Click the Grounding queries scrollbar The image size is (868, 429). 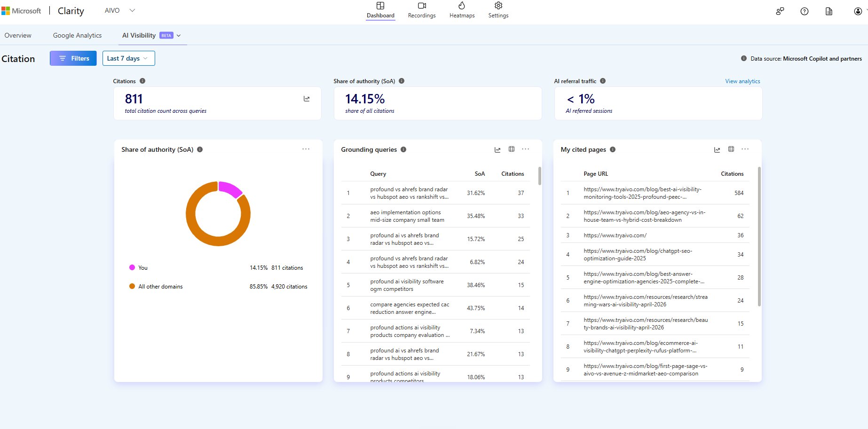[x=539, y=176]
